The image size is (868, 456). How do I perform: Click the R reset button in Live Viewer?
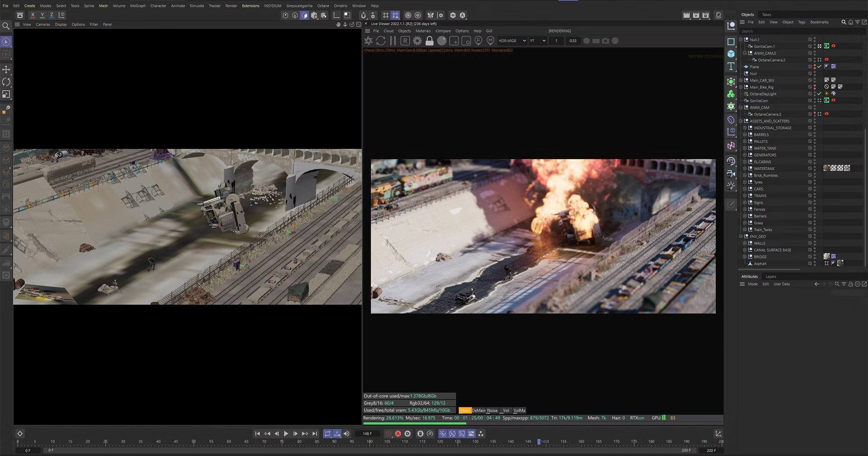(405, 41)
